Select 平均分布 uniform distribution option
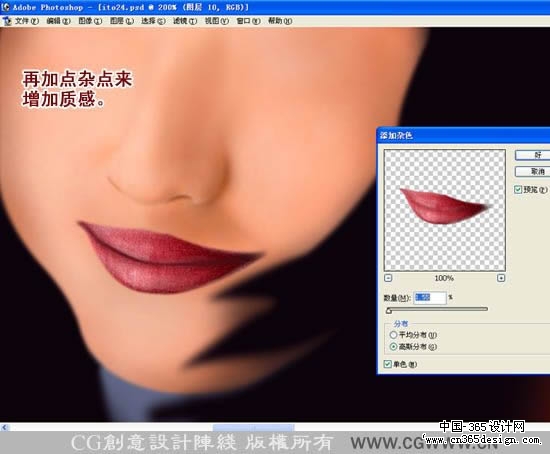 click(394, 335)
